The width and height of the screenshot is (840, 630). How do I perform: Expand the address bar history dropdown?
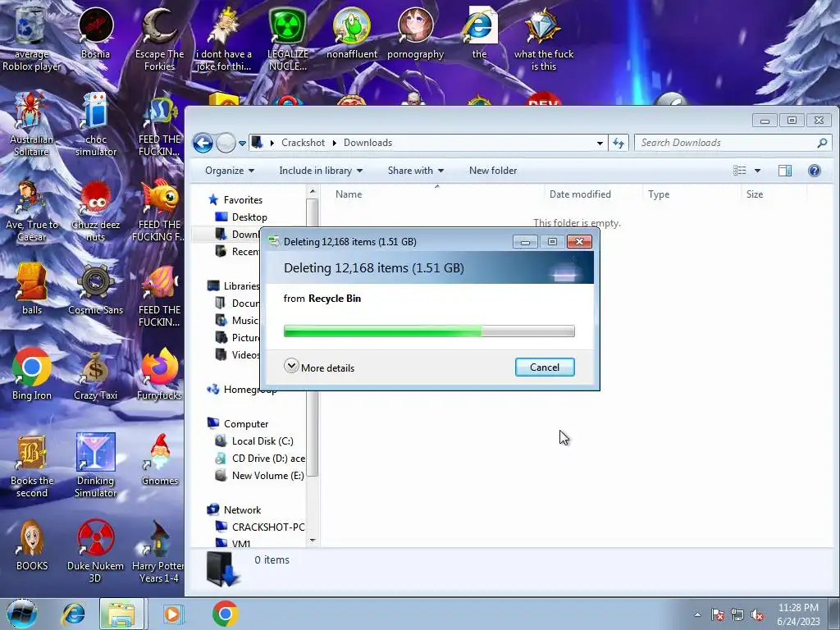coord(600,143)
